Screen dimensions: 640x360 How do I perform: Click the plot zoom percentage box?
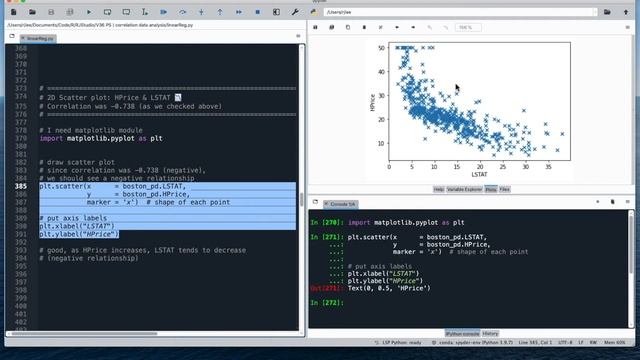(x=468, y=27)
